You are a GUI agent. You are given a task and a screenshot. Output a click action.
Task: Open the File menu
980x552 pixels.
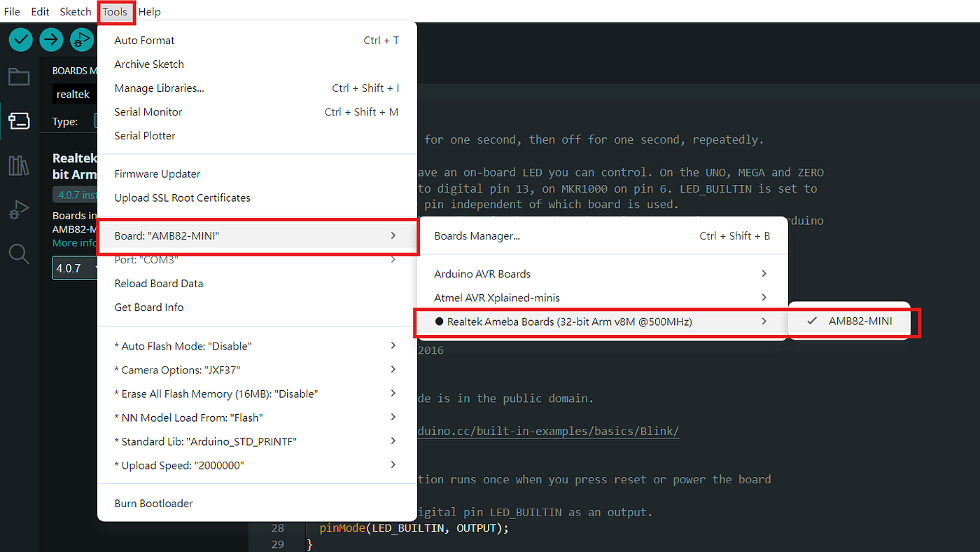(x=12, y=11)
